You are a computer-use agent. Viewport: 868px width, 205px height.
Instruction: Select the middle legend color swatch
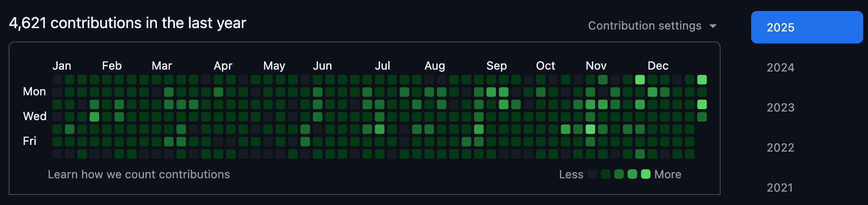click(619, 174)
